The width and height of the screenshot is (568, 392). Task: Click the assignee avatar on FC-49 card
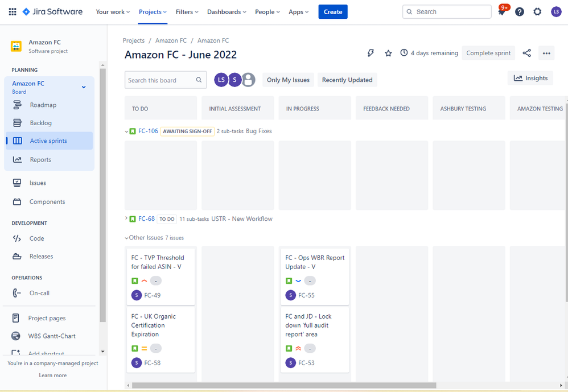[x=137, y=295]
